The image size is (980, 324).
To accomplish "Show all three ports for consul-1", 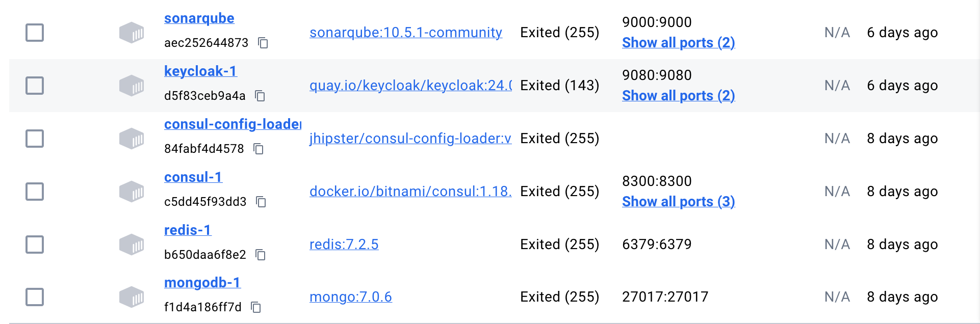I will coord(678,202).
